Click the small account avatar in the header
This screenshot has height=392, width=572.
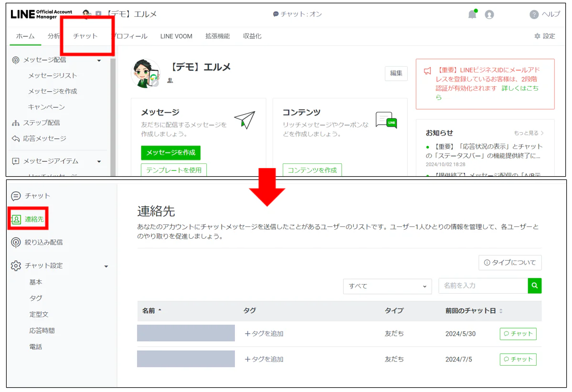(x=87, y=14)
